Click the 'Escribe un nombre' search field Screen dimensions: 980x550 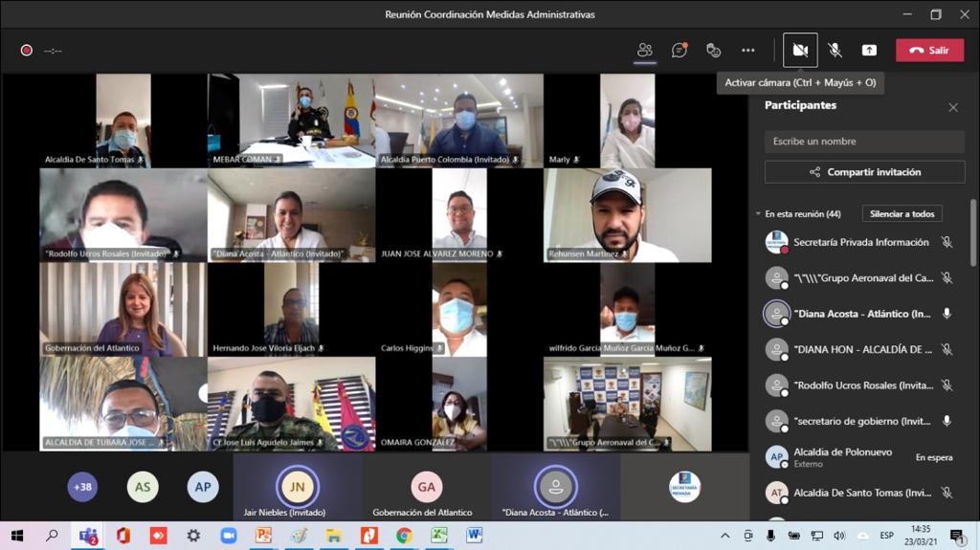point(864,142)
